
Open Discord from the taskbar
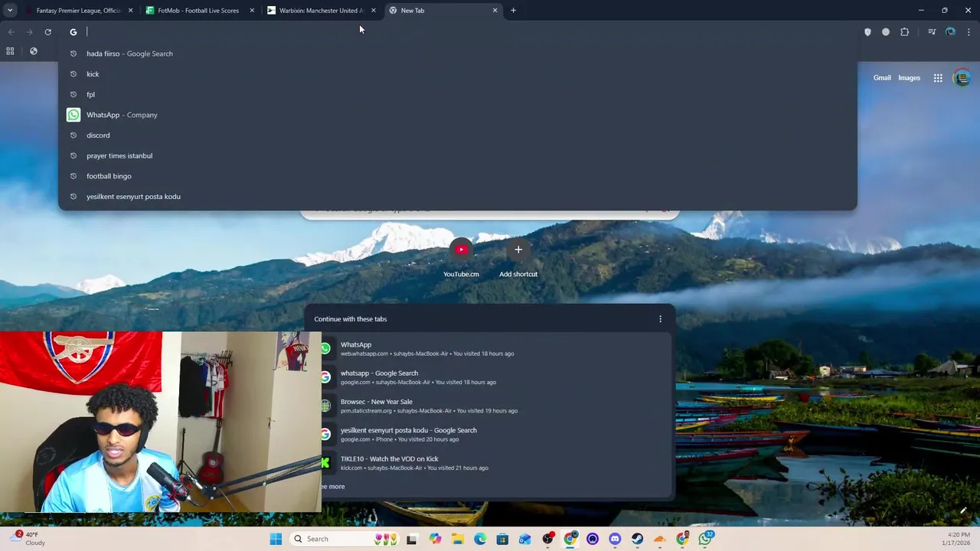615,539
